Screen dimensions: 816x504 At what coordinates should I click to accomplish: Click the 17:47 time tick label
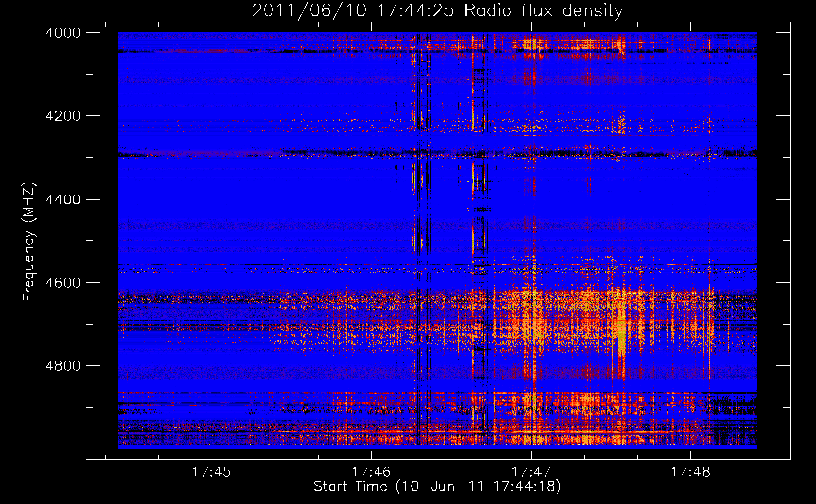coord(531,472)
